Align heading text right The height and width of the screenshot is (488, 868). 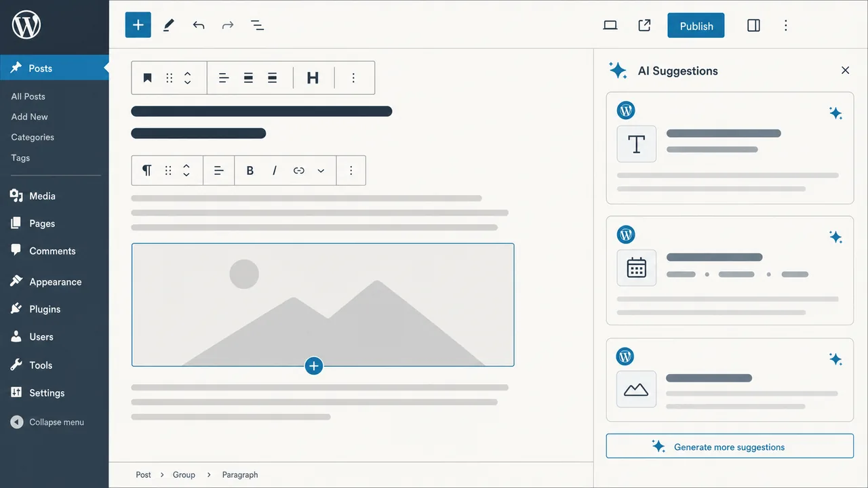point(272,78)
